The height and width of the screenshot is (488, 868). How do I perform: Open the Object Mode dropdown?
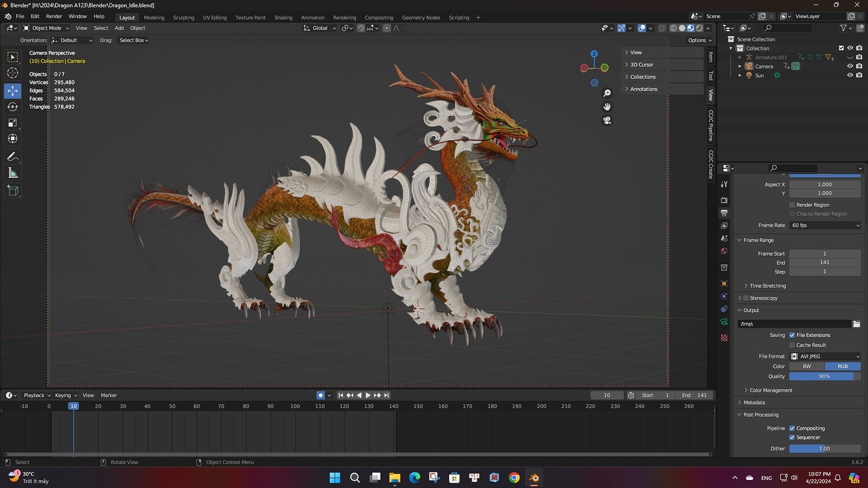[x=46, y=28]
